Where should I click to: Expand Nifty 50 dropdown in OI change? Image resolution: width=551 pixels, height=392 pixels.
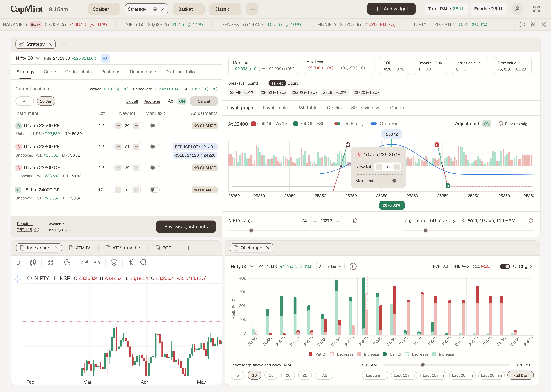coord(242,266)
